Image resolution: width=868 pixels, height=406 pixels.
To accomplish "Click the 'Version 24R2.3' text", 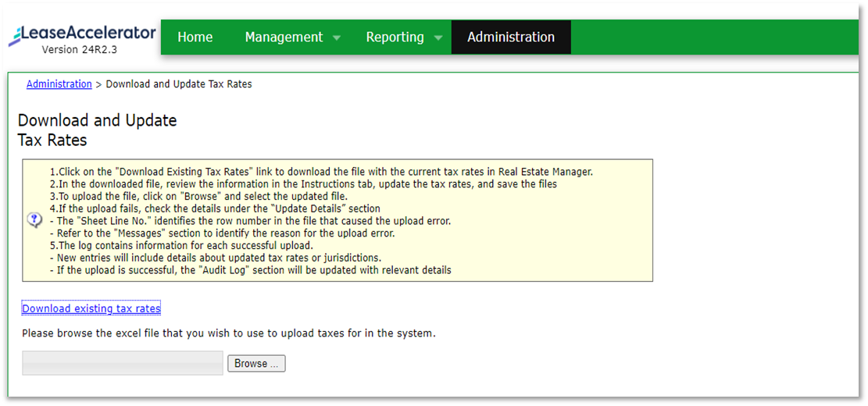I will (79, 50).
